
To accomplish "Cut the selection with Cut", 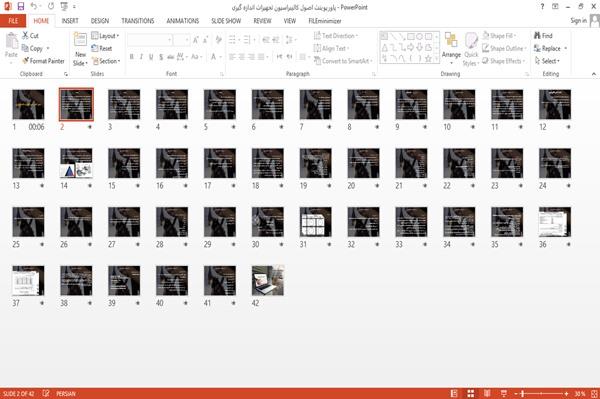I will [x=31, y=36].
